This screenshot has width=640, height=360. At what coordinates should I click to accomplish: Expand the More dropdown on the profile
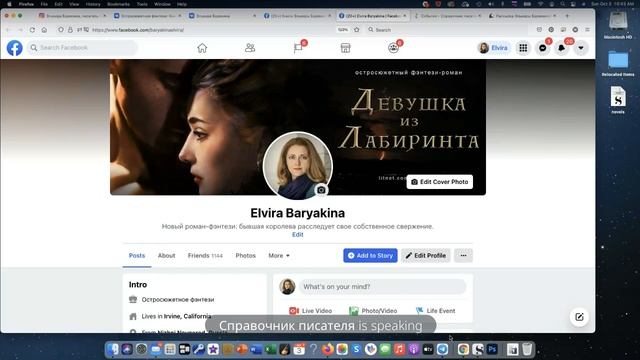[279, 256]
